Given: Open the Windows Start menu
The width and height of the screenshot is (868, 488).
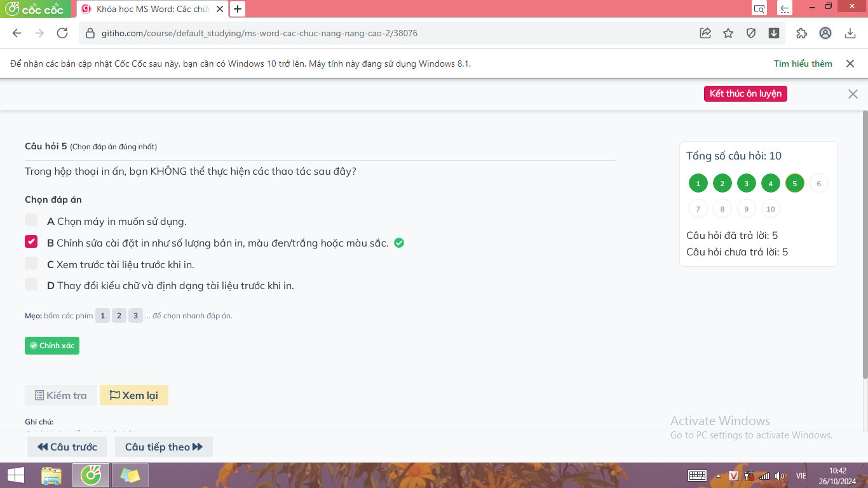Looking at the screenshot, I should point(16,475).
